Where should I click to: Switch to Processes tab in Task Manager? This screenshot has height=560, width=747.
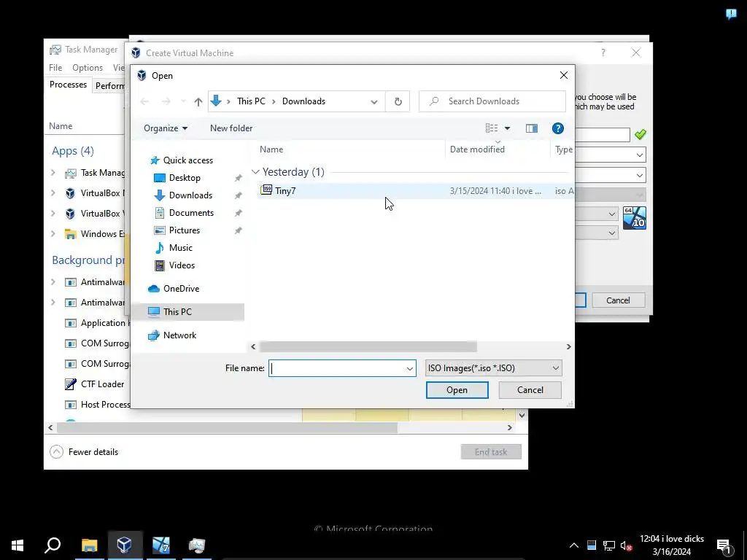click(x=68, y=85)
